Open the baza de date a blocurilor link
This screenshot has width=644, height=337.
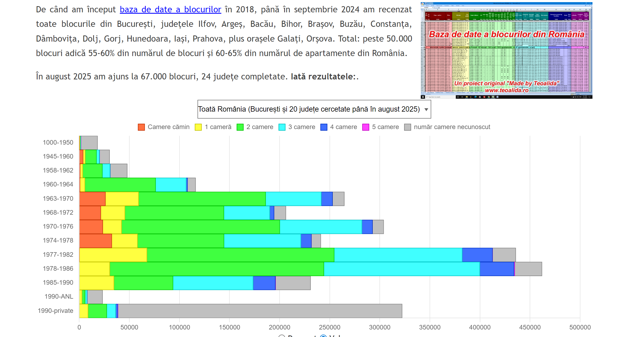(170, 10)
